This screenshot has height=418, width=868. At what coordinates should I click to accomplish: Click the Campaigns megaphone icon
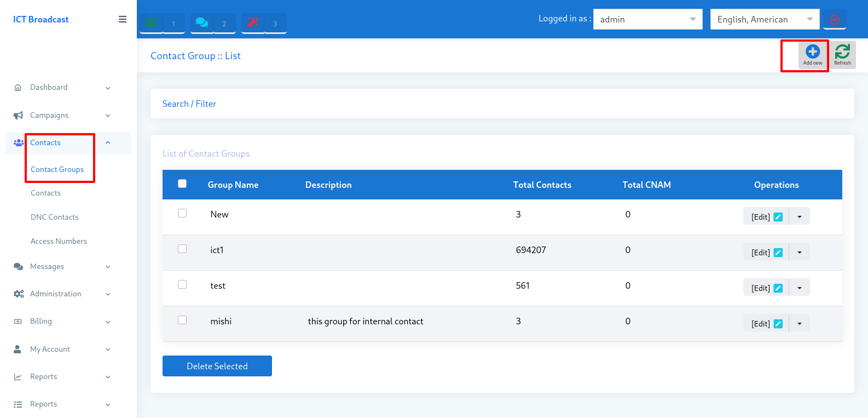click(x=18, y=115)
